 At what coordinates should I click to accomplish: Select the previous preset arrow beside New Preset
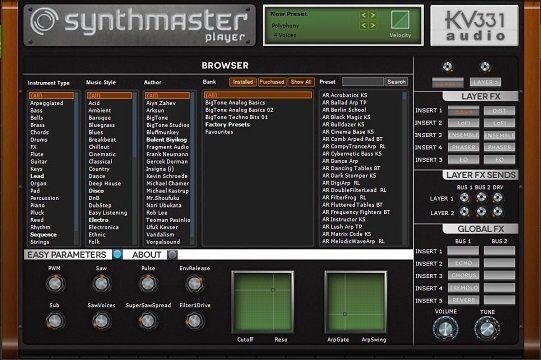363,15
